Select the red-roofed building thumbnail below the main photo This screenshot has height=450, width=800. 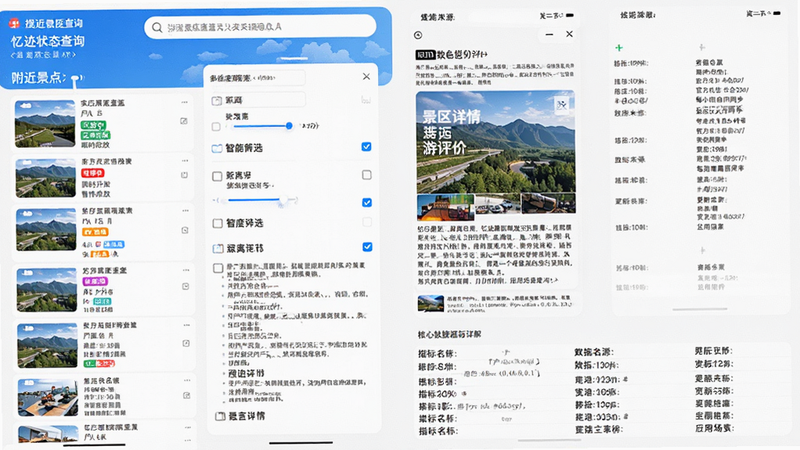coord(445,206)
